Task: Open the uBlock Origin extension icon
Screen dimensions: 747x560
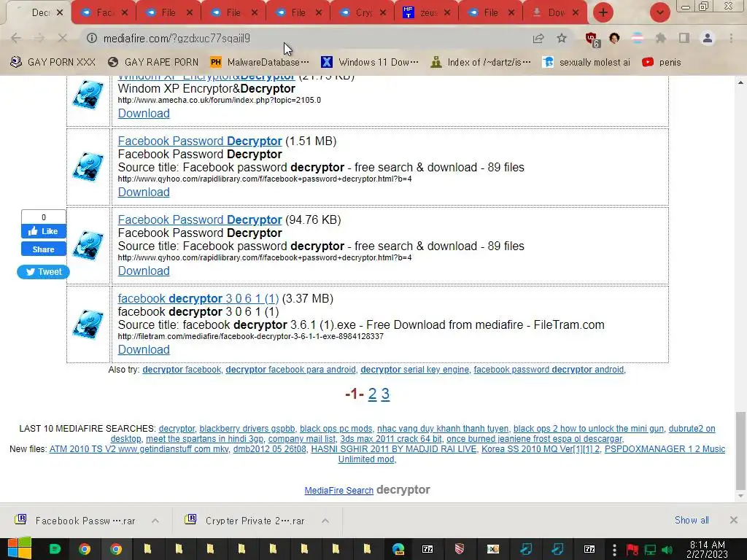Action: pyautogui.click(x=592, y=39)
